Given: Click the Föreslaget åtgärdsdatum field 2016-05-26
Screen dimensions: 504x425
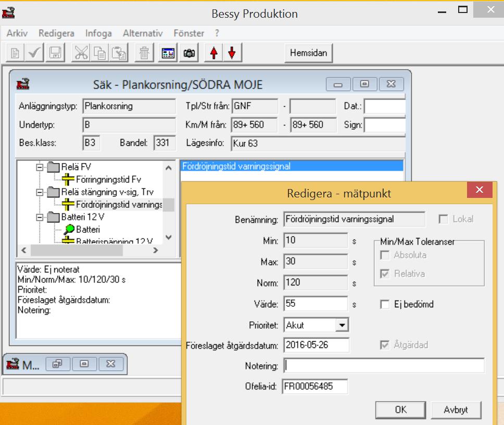Looking at the screenshot, I should [316, 345].
